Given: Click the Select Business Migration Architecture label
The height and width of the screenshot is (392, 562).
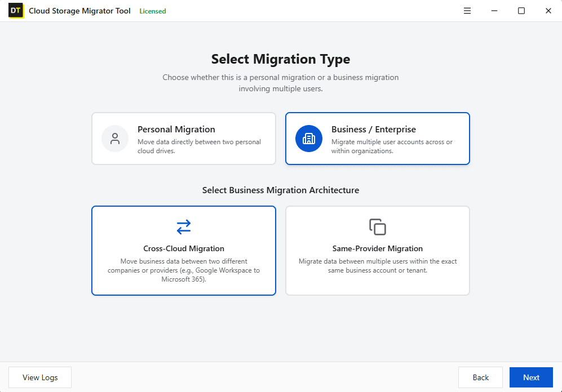Looking at the screenshot, I should (x=281, y=190).
